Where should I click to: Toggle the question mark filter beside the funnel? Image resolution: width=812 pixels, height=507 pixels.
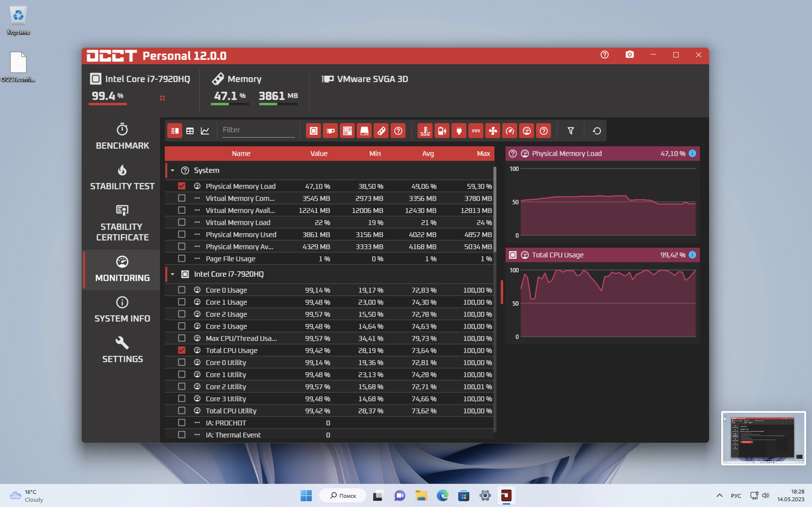[543, 131]
